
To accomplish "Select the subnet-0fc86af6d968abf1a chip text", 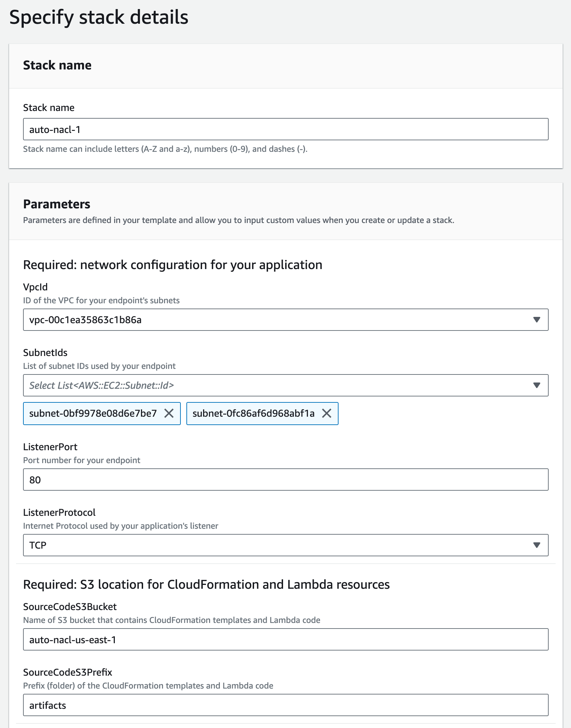I will 253,414.
